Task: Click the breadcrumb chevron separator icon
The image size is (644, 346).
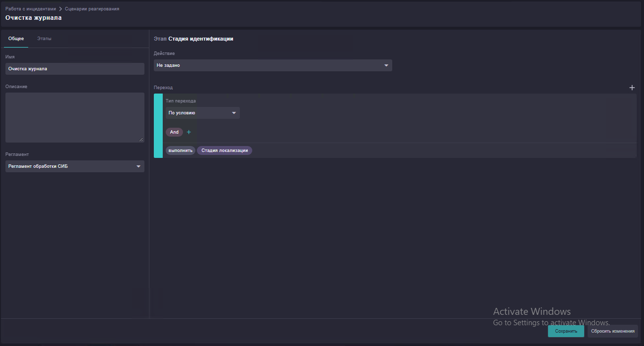Action: coord(60,9)
